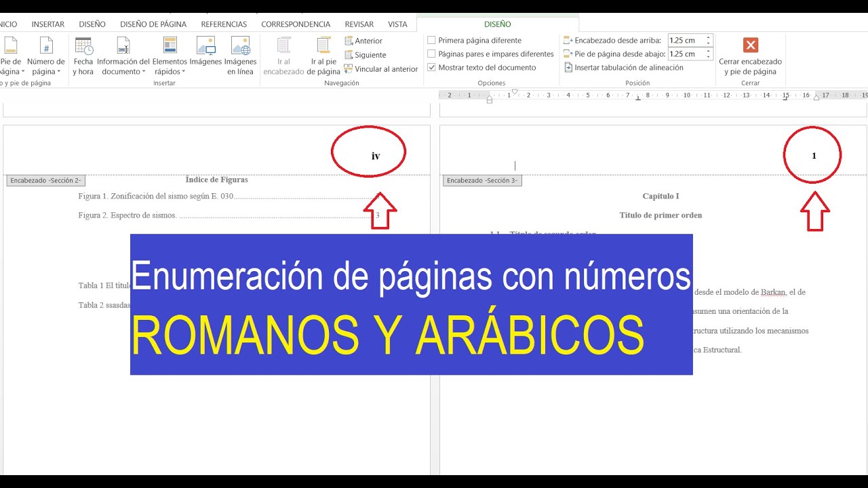This screenshot has height=488, width=868.
Task: Insert Imágenes en línea
Action: 241,56
